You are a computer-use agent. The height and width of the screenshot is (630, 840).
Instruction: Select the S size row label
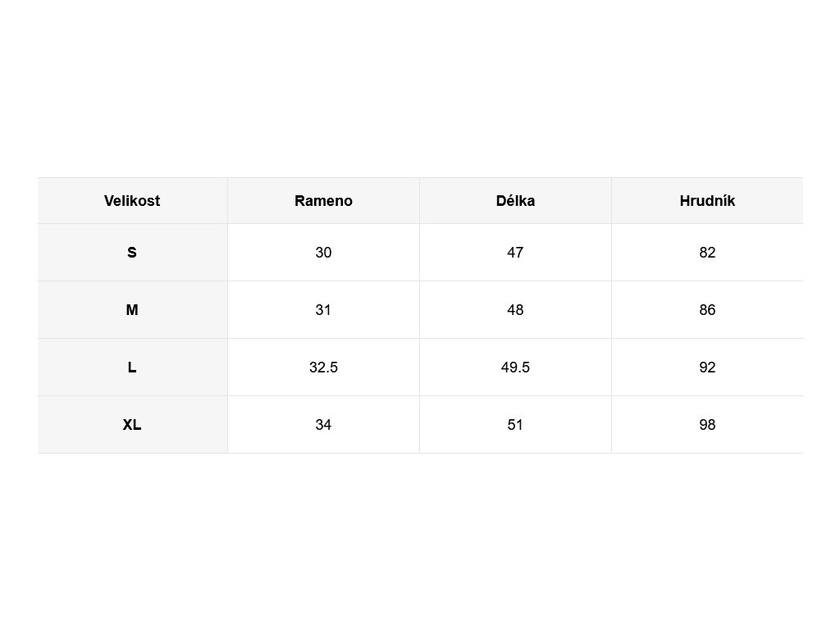[x=132, y=253]
